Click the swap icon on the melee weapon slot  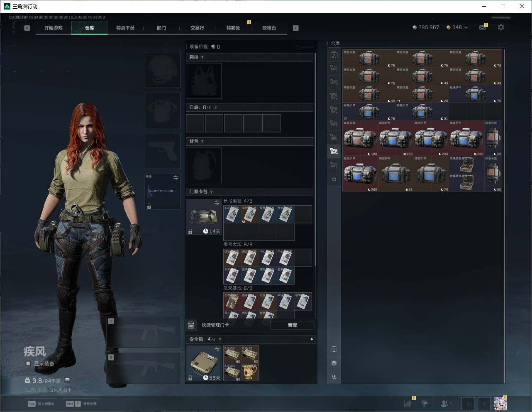pos(176,178)
